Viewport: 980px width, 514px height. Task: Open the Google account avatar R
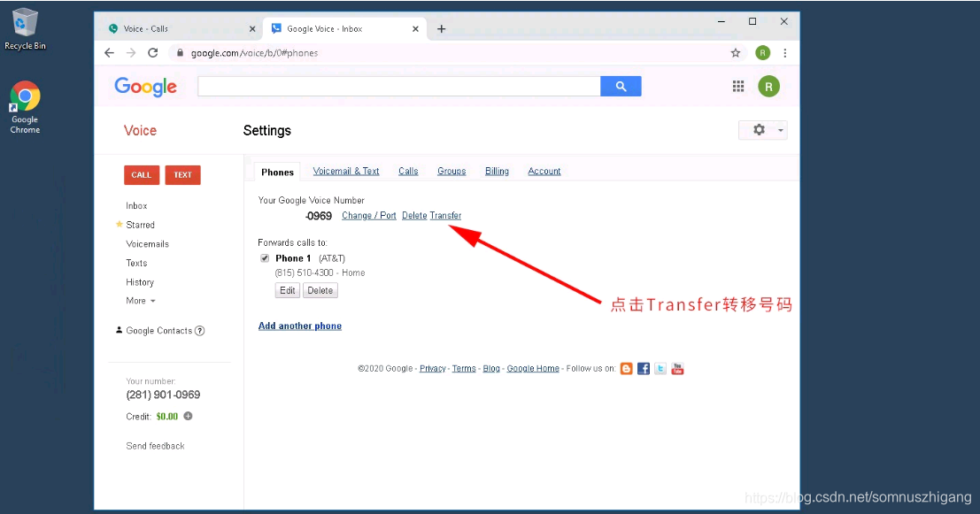click(768, 86)
